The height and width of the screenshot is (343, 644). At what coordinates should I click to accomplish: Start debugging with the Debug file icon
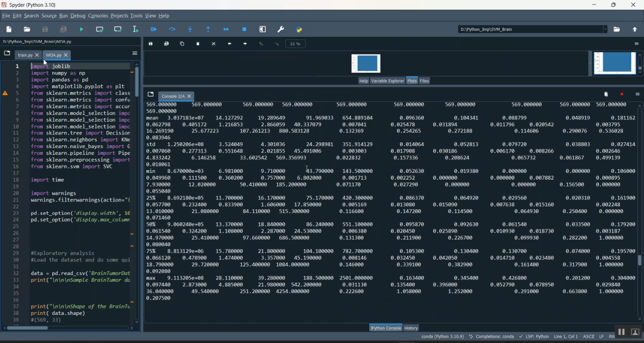tap(154, 30)
